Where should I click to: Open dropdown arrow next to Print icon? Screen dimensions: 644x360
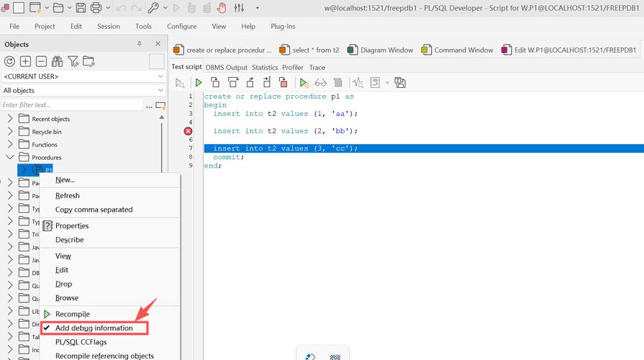(108, 8)
